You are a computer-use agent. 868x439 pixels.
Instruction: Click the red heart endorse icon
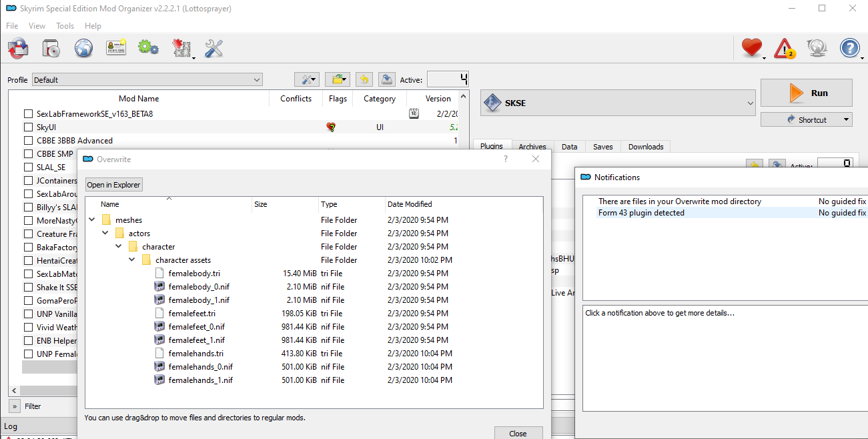752,48
